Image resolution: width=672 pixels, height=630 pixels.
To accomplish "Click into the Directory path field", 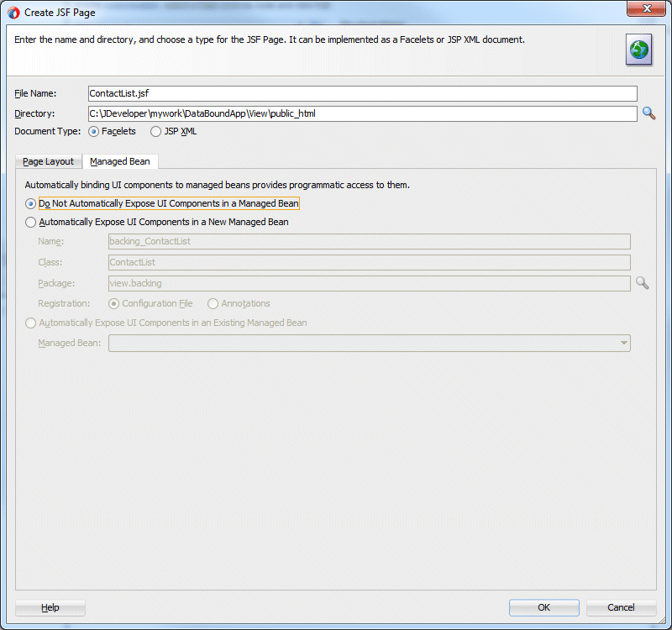I will click(x=363, y=113).
